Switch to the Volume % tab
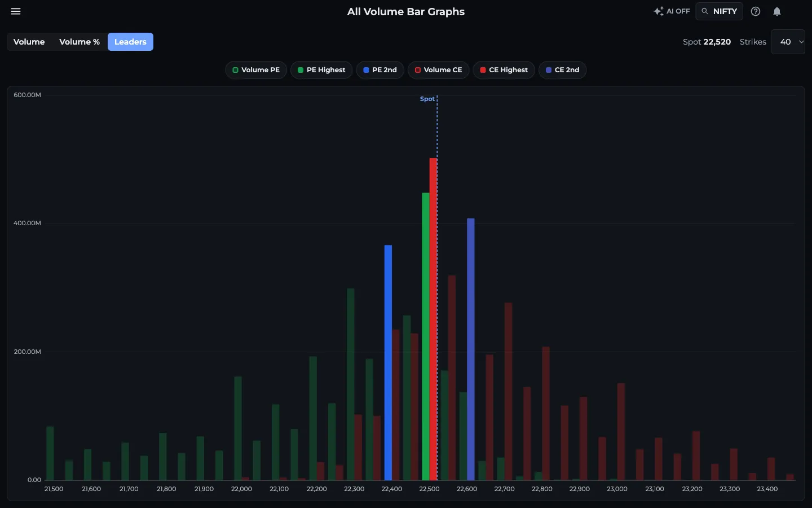 coord(80,42)
